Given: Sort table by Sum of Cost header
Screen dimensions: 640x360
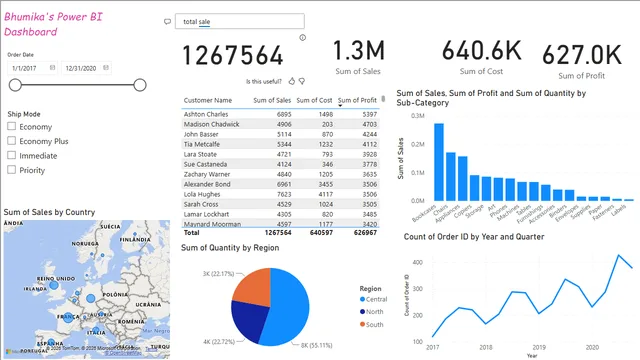Looking at the screenshot, I should tap(314, 100).
